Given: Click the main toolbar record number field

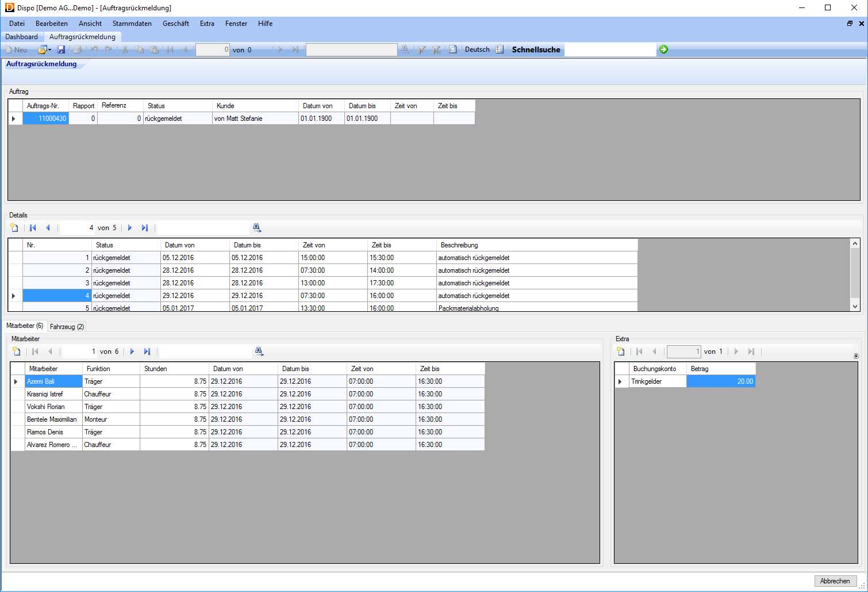Looking at the screenshot, I should pos(213,50).
